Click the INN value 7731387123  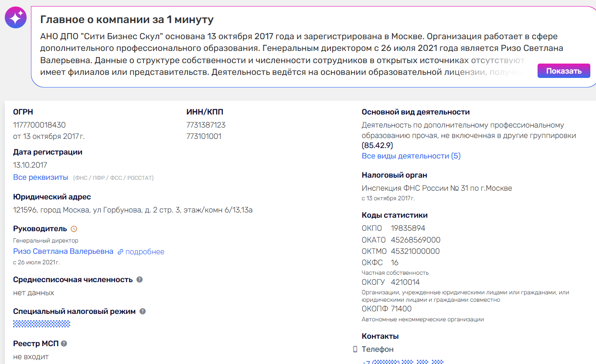pyautogui.click(x=206, y=125)
